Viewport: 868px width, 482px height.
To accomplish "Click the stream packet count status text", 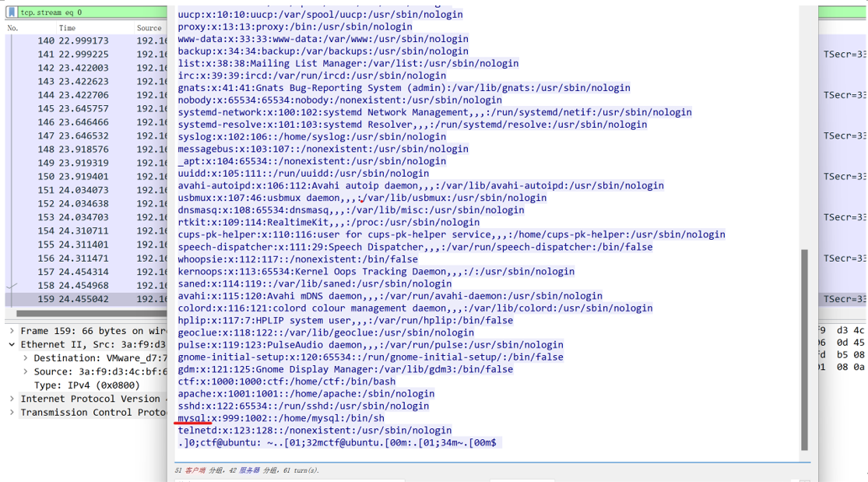I will (247, 470).
